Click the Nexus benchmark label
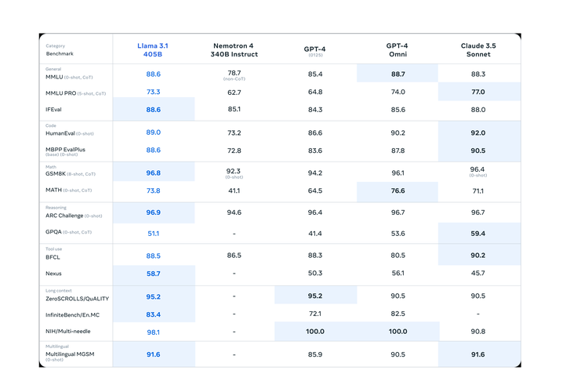588x392 pixels. [54, 274]
